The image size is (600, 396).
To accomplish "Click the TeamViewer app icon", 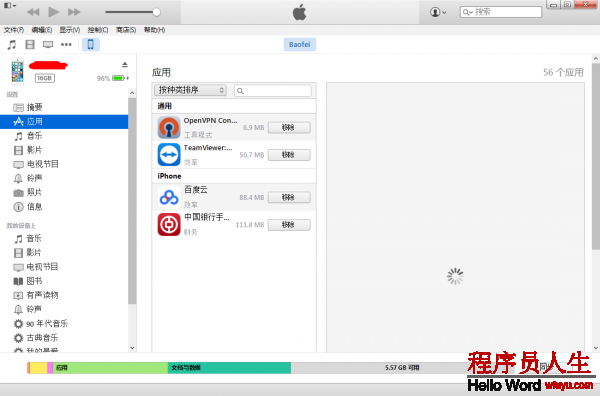I will pyautogui.click(x=169, y=155).
